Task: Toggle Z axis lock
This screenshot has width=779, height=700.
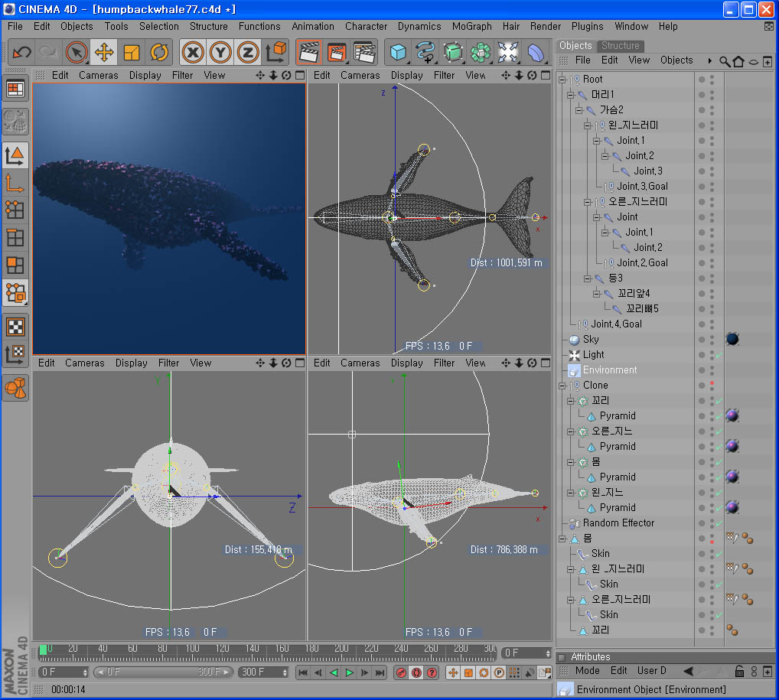Action: [x=247, y=52]
